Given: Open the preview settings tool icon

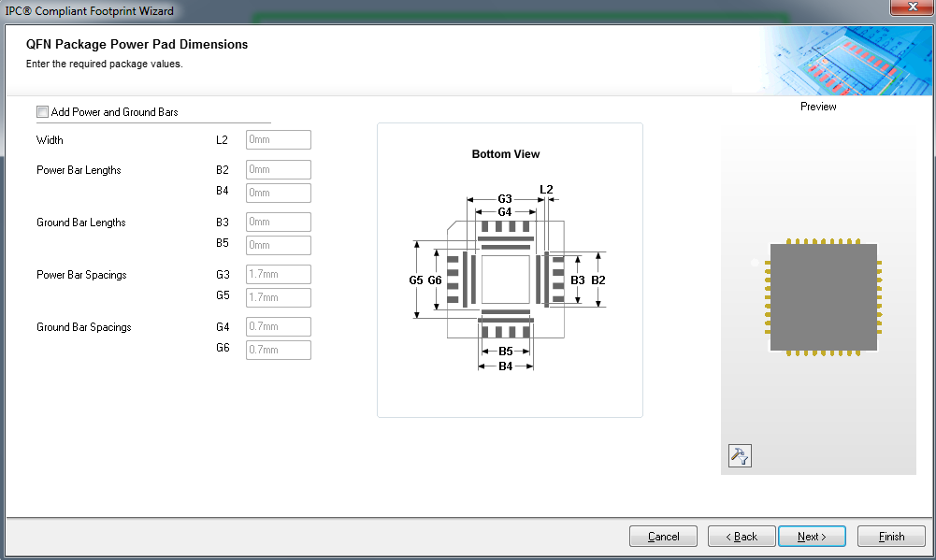Looking at the screenshot, I should pyautogui.click(x=739, y=455).
